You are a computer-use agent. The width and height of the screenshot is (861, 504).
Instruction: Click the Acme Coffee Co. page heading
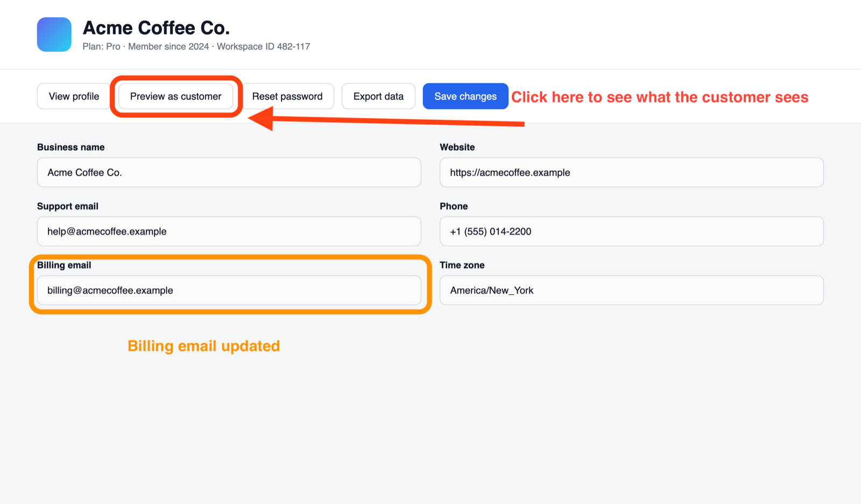(x=156, y=27)
